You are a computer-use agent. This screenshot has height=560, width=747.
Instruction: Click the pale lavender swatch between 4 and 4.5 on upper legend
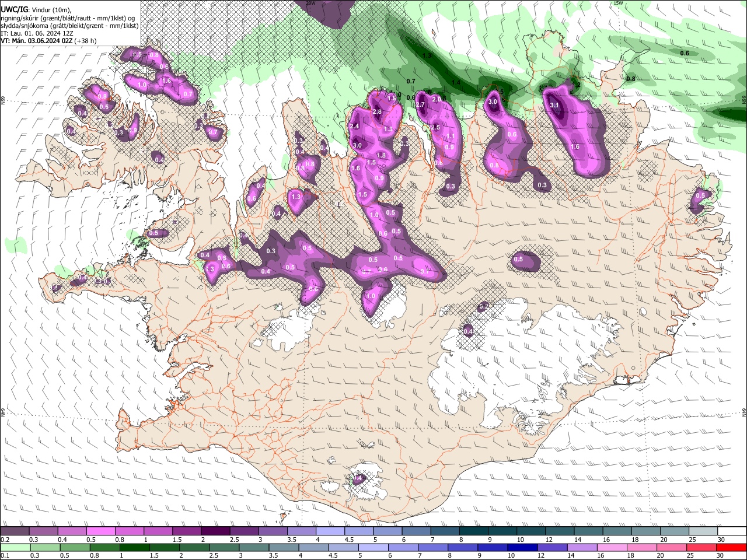[330, 531]
